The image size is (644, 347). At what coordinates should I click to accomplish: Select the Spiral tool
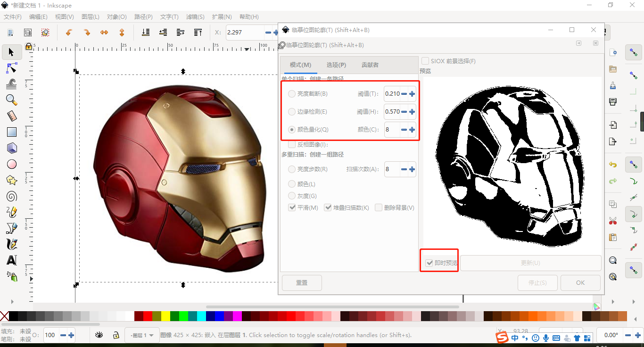coord(11,196)
